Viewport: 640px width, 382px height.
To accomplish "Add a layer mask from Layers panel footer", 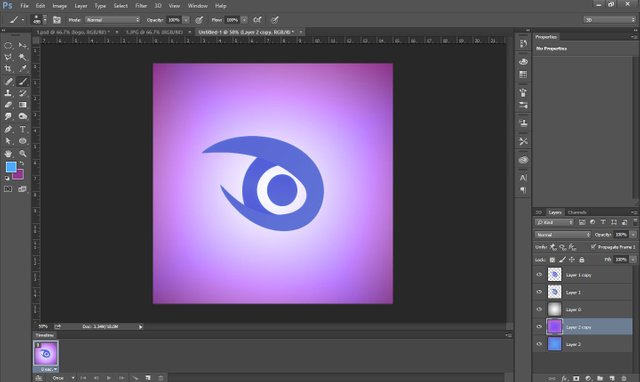I will (576, 378).
